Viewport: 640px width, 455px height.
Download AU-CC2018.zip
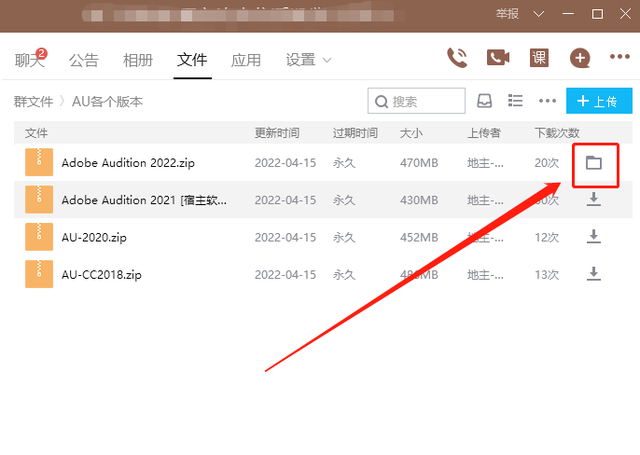[x=593, y=273]
